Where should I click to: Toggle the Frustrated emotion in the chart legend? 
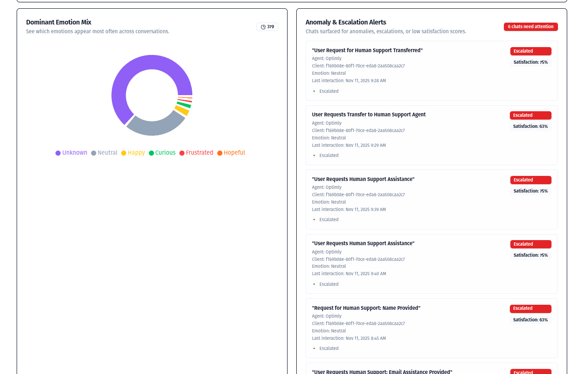coord(196,153)
